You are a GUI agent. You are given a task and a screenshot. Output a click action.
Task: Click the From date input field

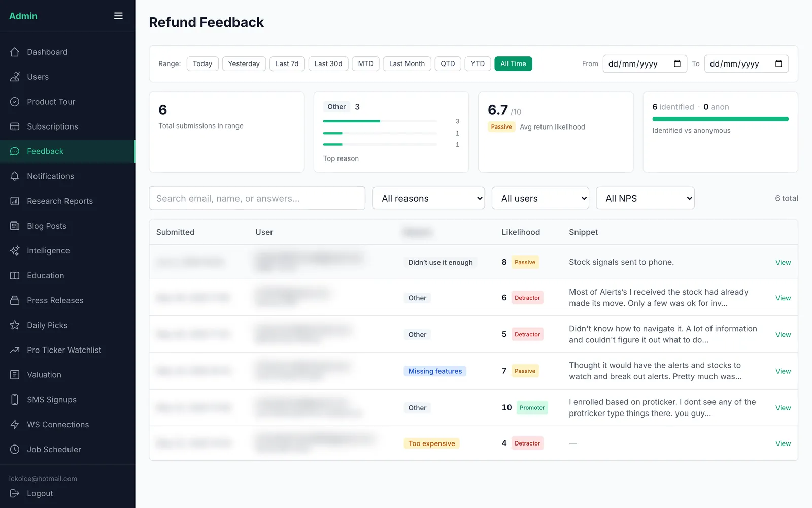pyautogui.click(x=645, y=63)
